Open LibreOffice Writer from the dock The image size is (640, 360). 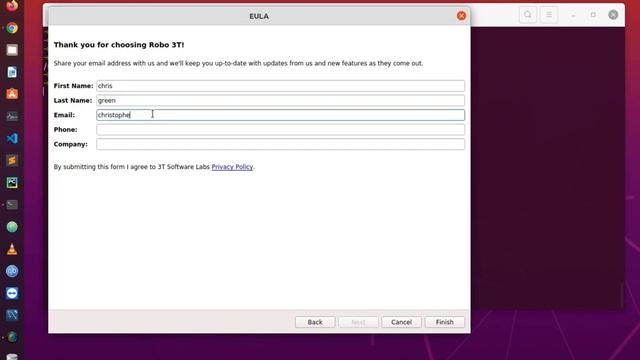[12, 72]
